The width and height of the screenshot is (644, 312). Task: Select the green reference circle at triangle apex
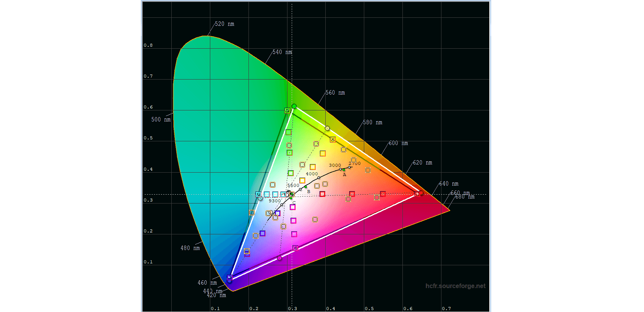tap(294, 106)
